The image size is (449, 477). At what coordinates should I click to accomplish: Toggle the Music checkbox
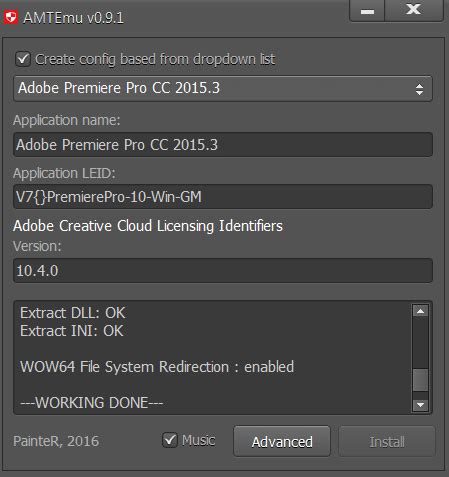point(170,440)
